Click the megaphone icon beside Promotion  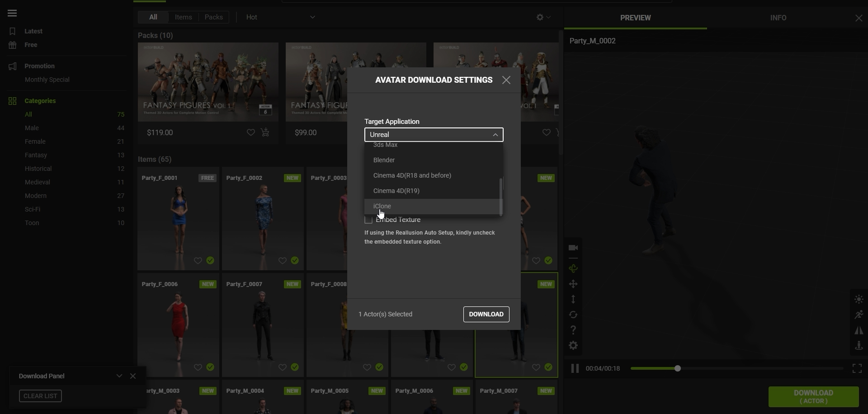tap(13, 66)
